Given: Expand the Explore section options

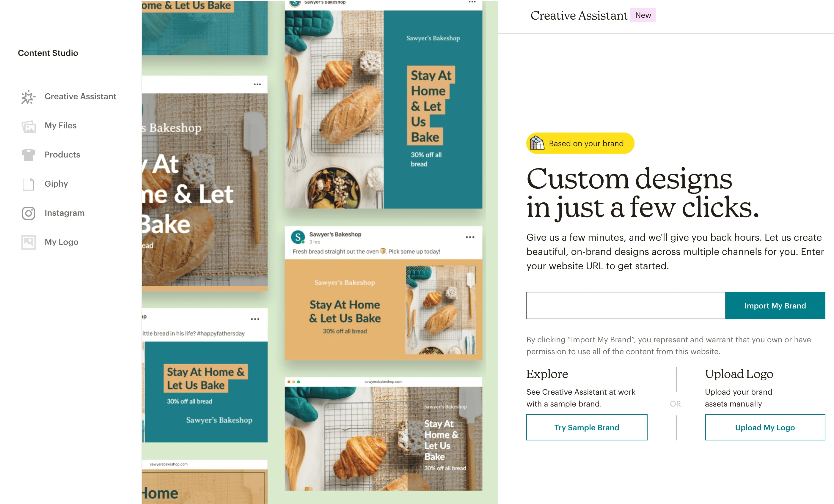Looking at the screenshot, I should pos(586,427).
